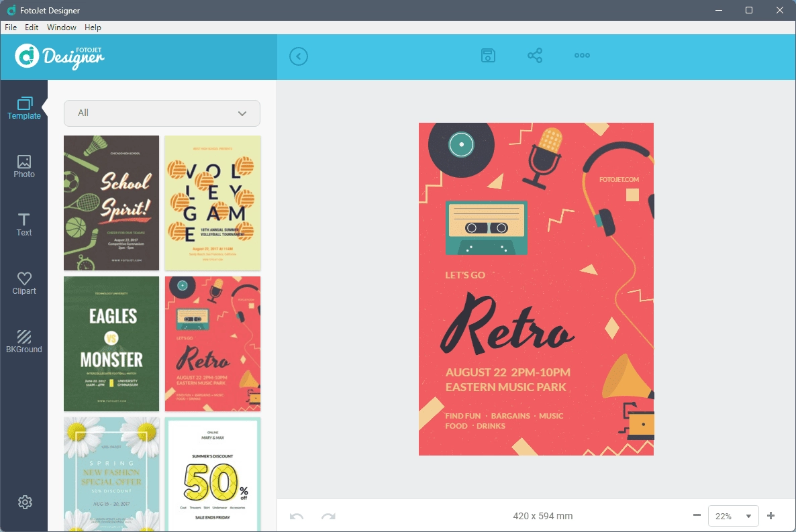Open the Template panel in sidebar

(24, 108)
